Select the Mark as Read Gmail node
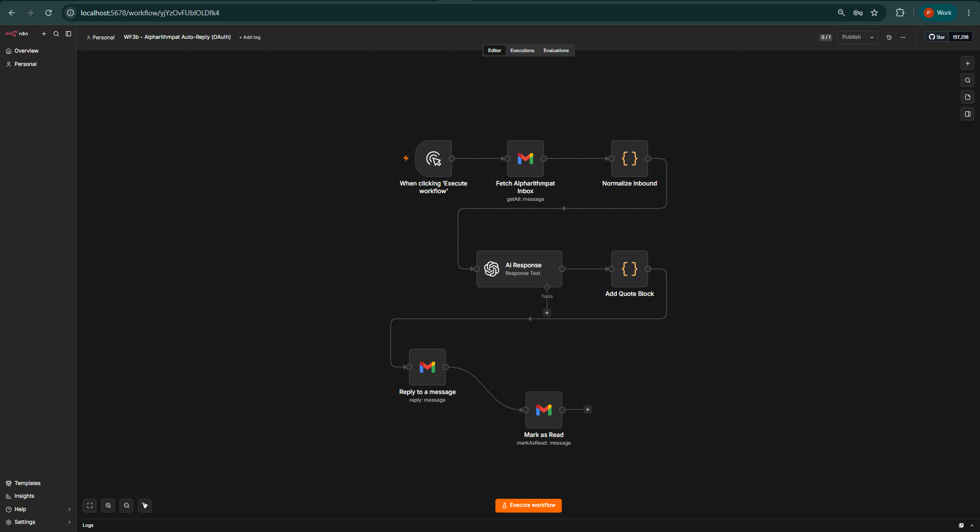980x532 pixels. point(544,410)
